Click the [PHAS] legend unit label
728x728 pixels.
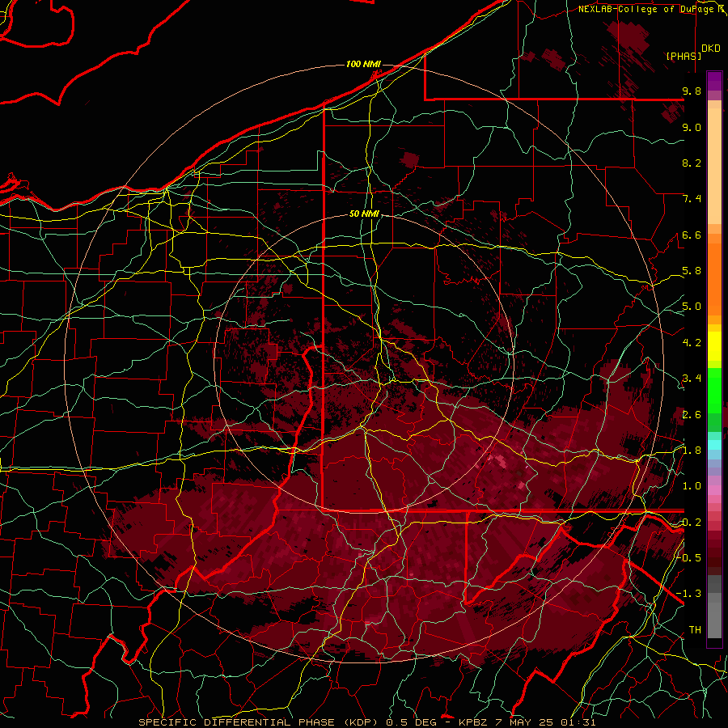click(x=684, y=56)
